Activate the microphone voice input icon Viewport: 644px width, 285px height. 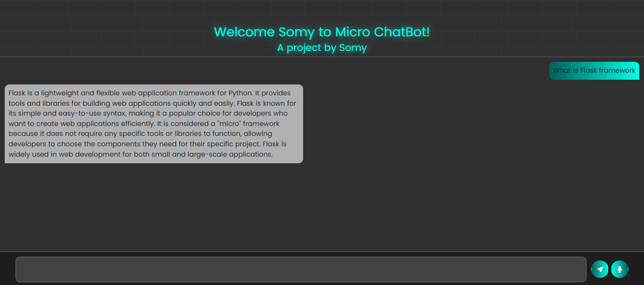point(619,269)
